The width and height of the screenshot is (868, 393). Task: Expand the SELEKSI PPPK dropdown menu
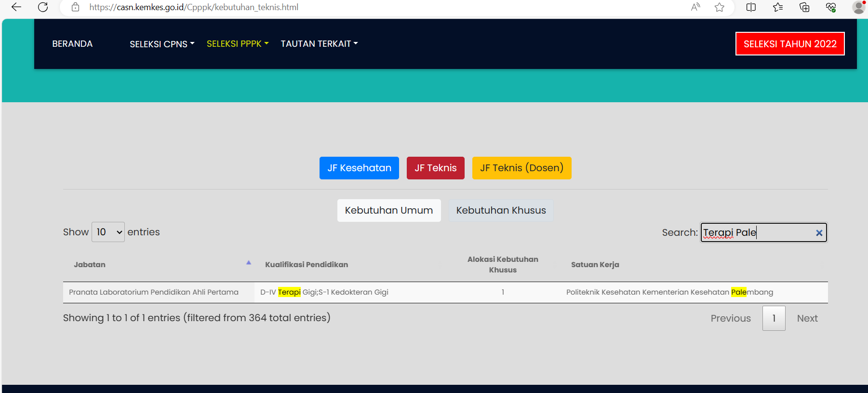pyautogui.click(x=237, y=44)
